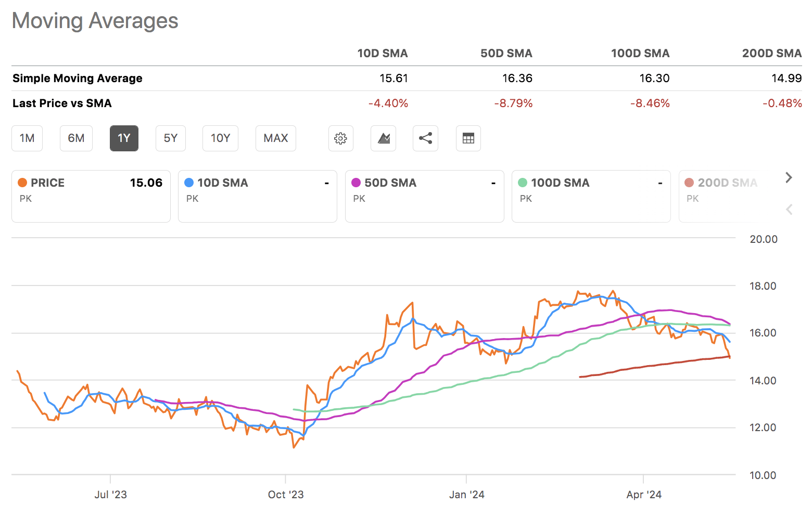The image size is (812, 518).
Task: Switch to the 6M time range
Action: pos(76,138)
